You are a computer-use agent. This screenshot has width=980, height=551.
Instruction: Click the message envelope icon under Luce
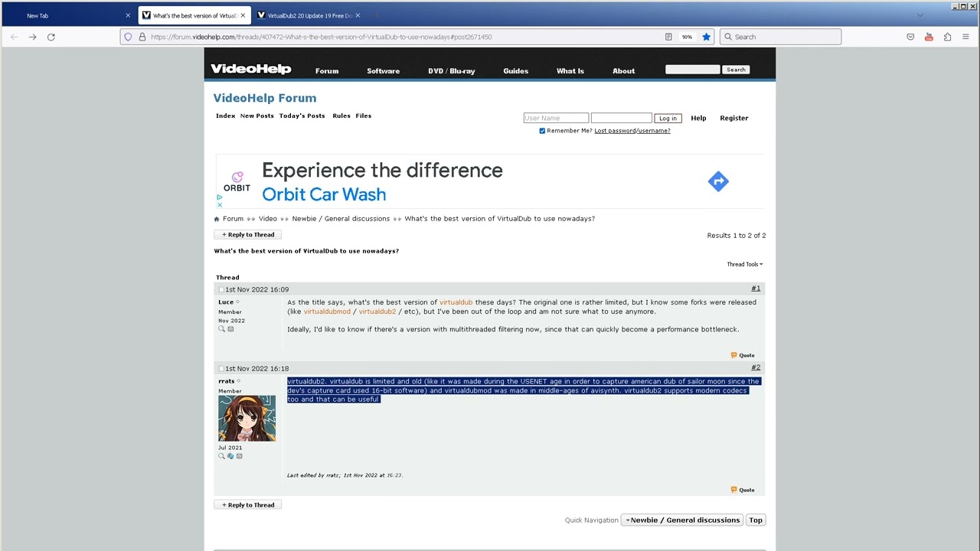tap(230, 329)
